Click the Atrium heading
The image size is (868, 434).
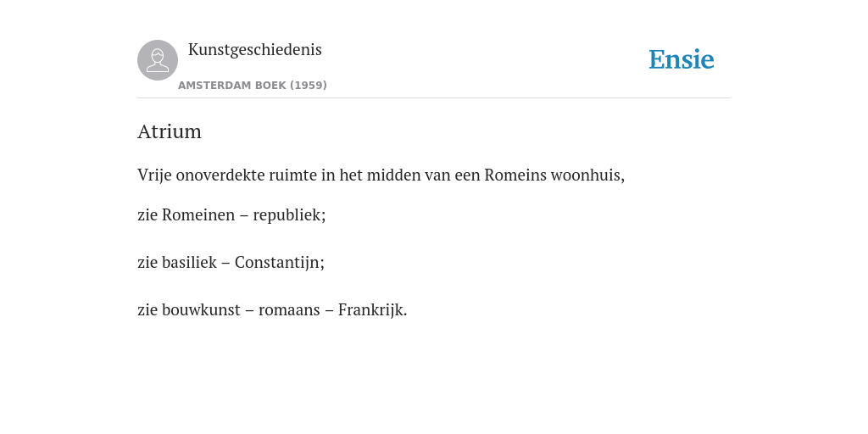click(x=170, y=131)
